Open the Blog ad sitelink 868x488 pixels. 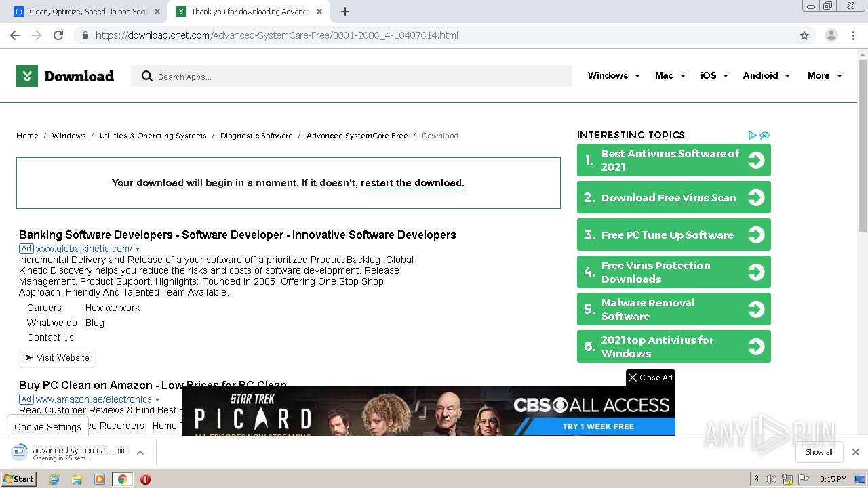[x=95, y=323]
